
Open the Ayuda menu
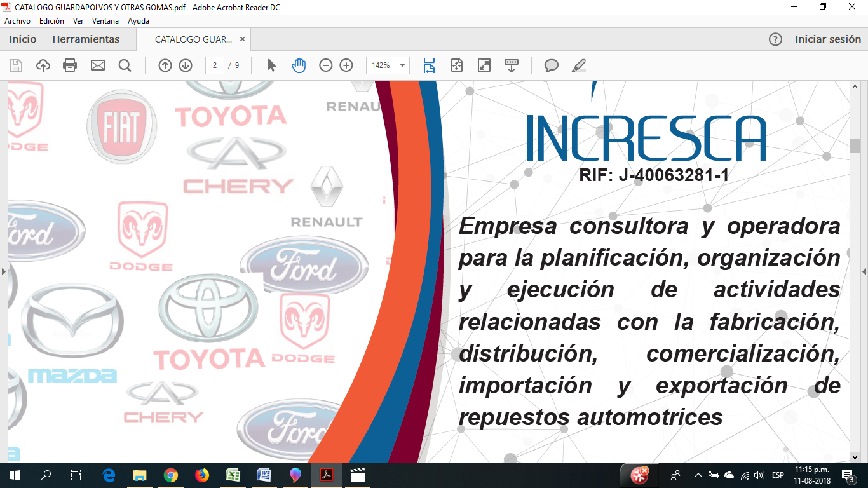[x=139, y=21]
